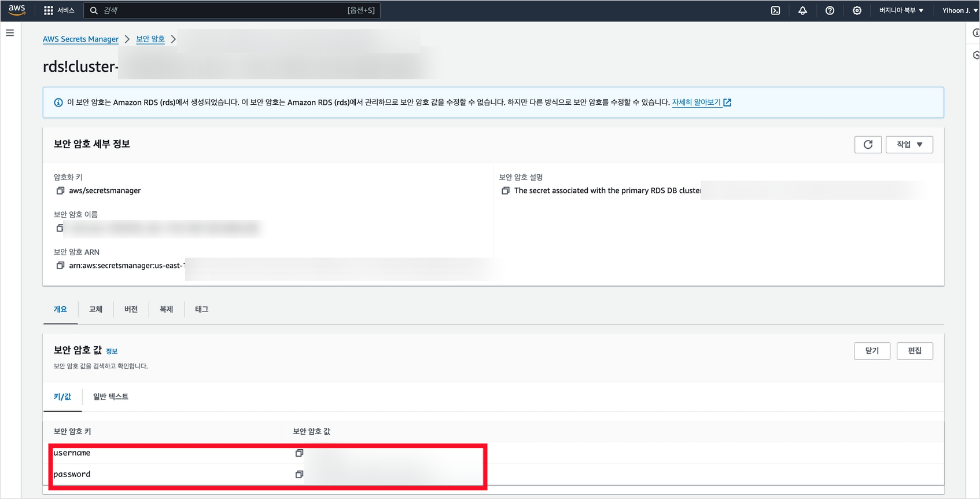The height and width of the screenshot is (499, 980).
Task: Open the notifications bell icon
Action: [x=802, y=10]
